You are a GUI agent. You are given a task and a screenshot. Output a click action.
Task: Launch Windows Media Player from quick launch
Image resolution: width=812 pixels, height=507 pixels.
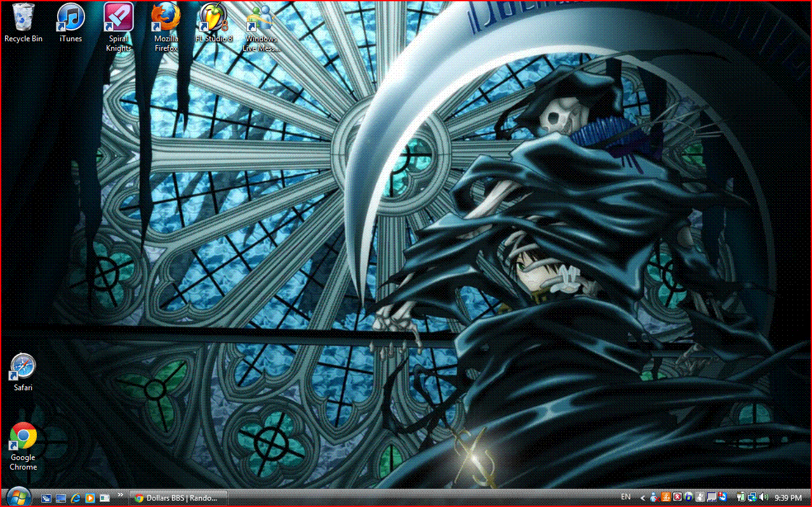pos(90,498)
